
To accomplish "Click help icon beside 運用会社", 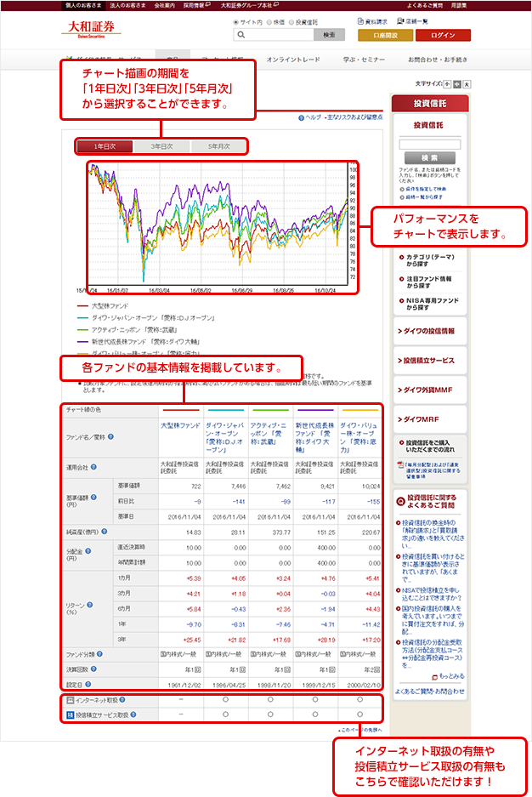I will pyautogui.click(x=93, y=467).
